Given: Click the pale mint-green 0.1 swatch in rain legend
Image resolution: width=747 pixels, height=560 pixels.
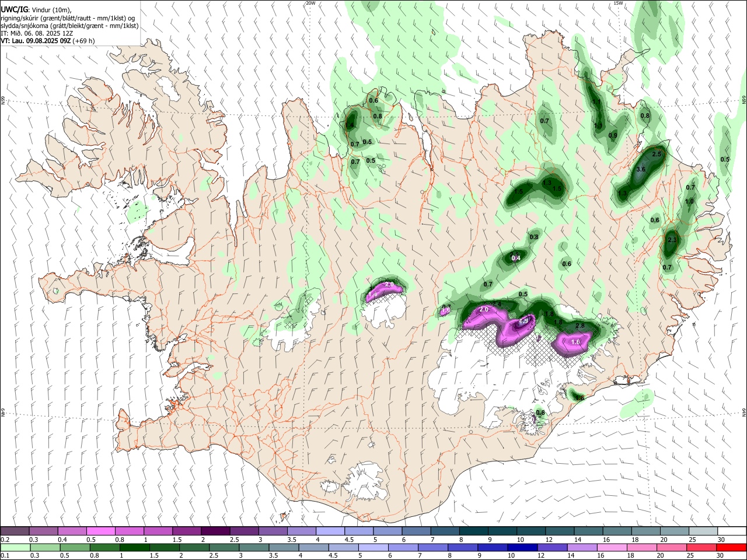Looking at the screenshot, I should pyautogui.click(x=15, y=547).
